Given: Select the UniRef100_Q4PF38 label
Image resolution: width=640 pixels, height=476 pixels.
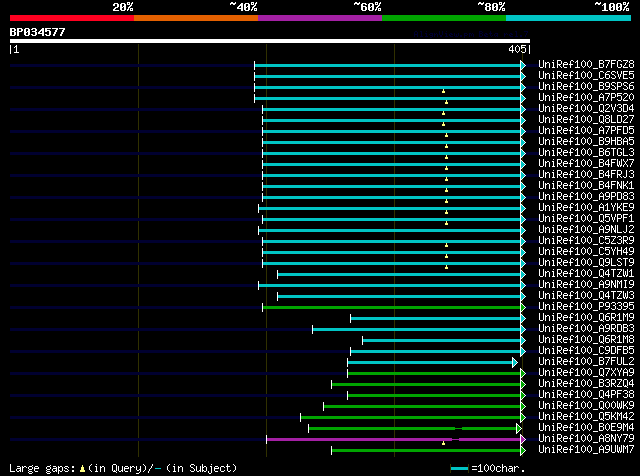Looking at the screenshot, I should coord(586,395).
